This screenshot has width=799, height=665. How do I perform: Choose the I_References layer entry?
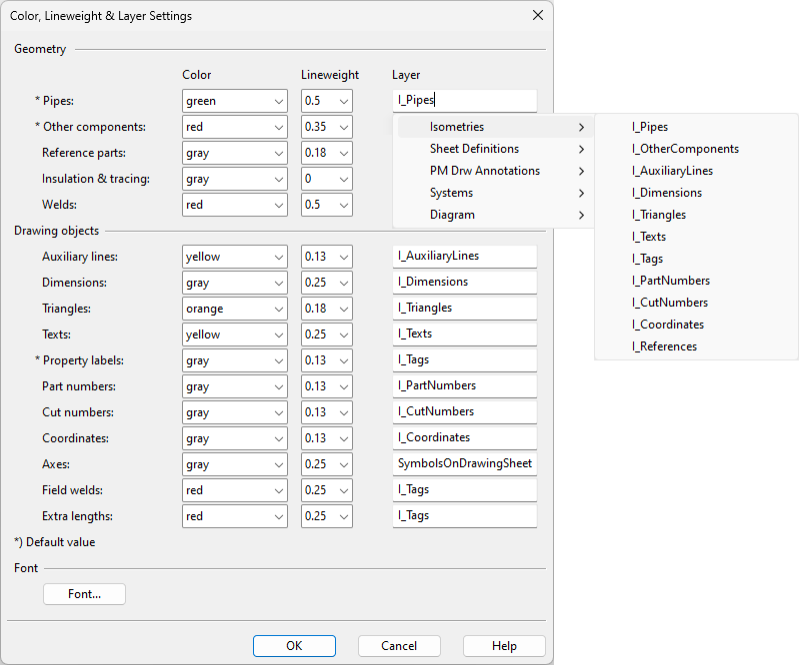[665, 347]
